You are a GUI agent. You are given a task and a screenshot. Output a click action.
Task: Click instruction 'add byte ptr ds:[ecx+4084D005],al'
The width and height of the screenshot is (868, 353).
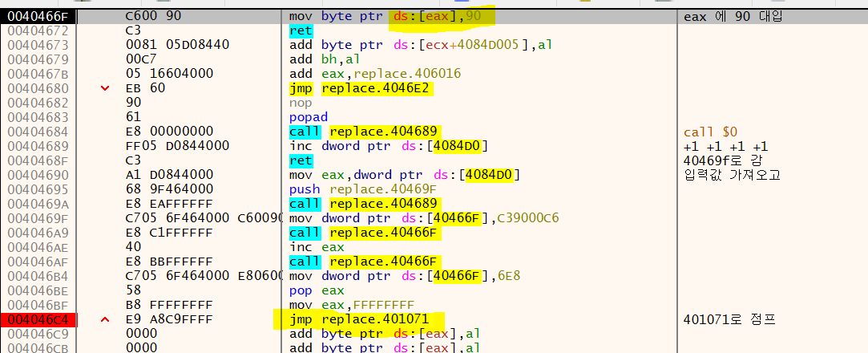click(421, 45)
